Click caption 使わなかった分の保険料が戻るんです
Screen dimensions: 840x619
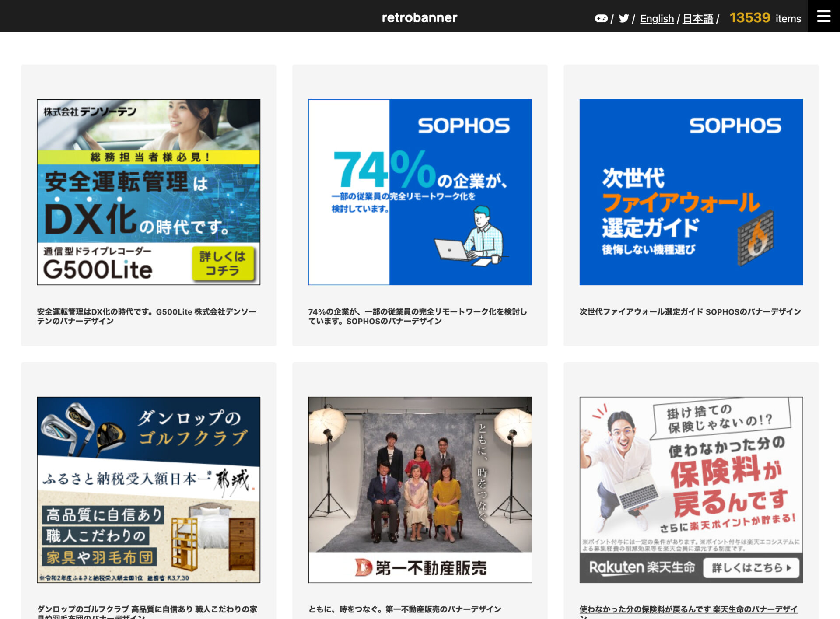[689, 612]
